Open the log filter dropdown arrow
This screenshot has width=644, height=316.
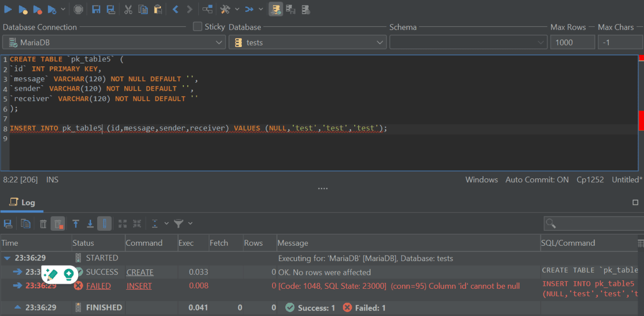click(190, 223)
